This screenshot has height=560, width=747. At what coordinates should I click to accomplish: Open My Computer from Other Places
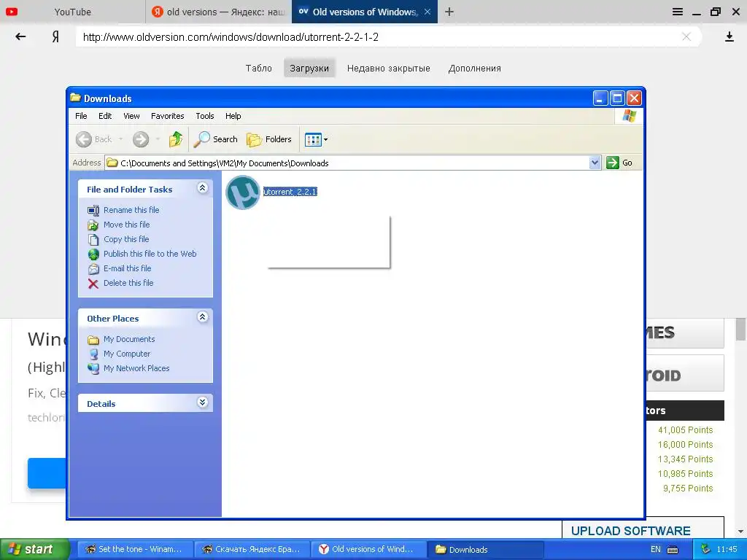(127, 354)
